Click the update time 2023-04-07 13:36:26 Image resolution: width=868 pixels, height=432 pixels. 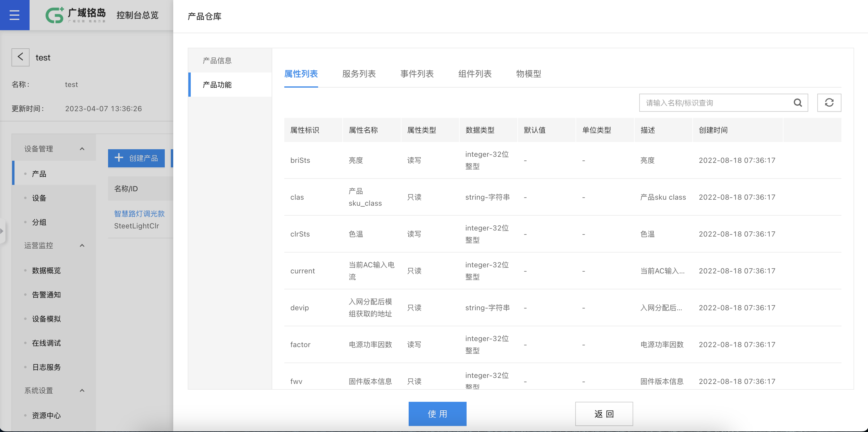[103, 108]
